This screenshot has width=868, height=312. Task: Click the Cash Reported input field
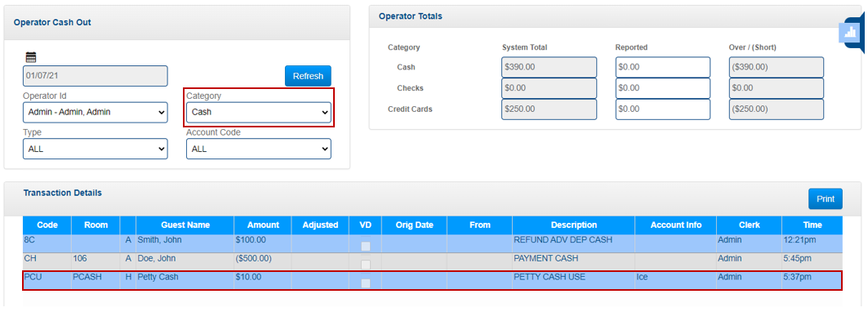tap(662, 67)
